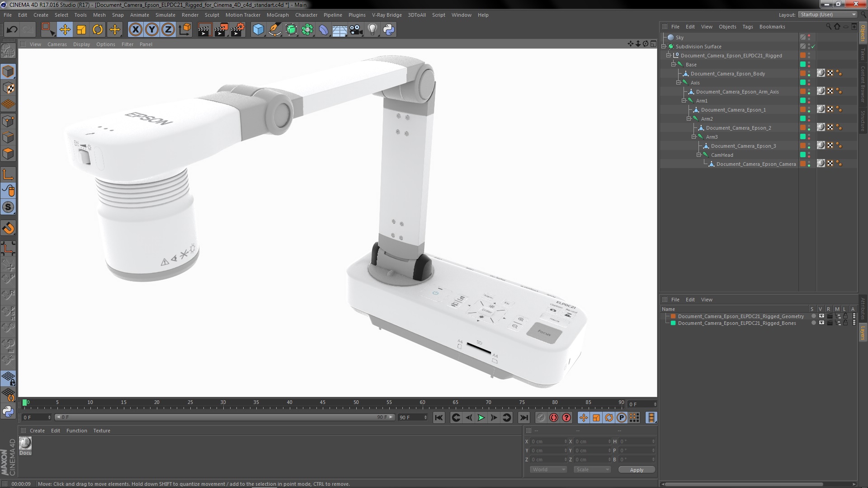Toggle Position keyframe recording
The height and width of the screenshot is (488, 868).
(584, 418)
